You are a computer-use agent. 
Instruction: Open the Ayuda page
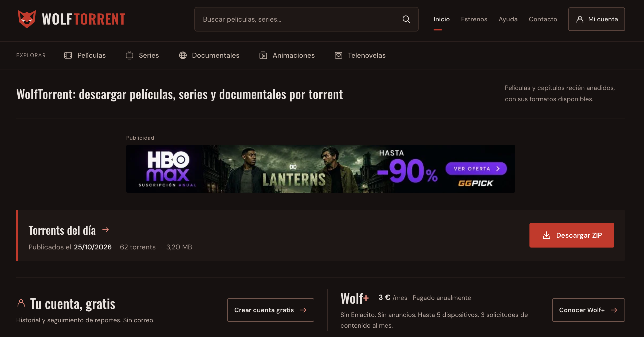pyautogui.click(x=508, y=19)
